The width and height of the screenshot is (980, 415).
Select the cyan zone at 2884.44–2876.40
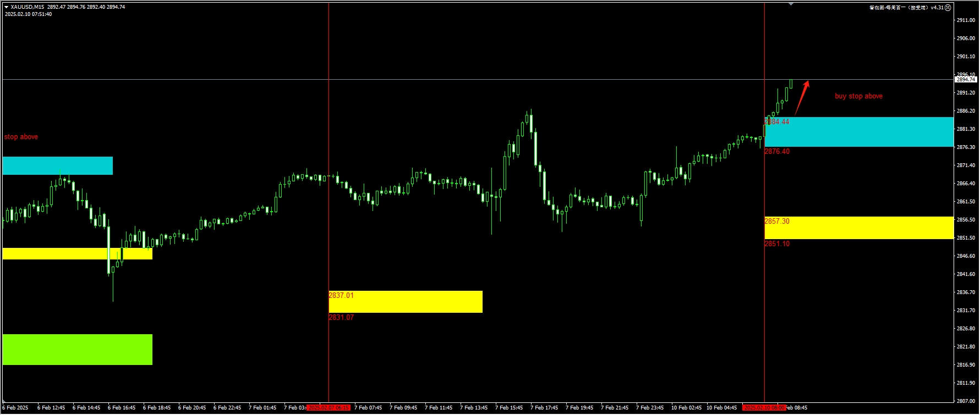coord(858,132)
